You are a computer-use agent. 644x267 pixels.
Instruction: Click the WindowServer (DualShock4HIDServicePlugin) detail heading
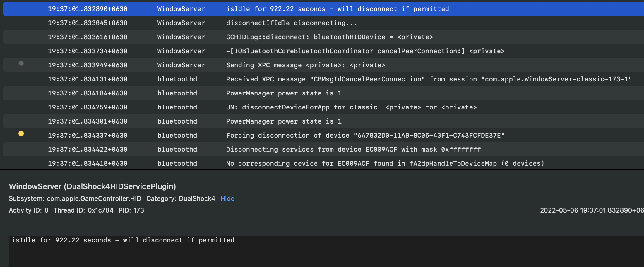pos(93,186)
